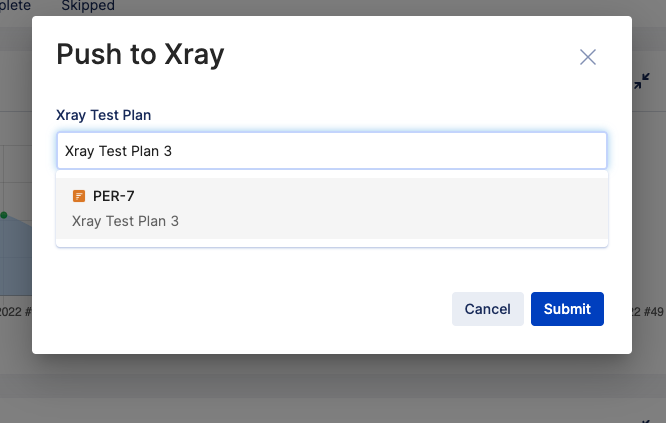Click the blue shaded chart area
The height and width of the screenshot is (423, 666).
tap(14, 260)
